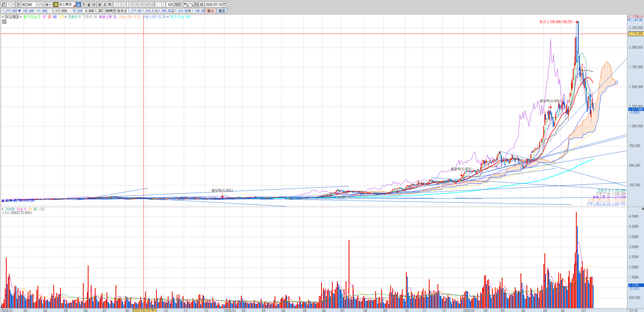Viewport: 644px width, 312px height.
Task: Click the marker before 종가 단순 240 legend
Action: pyautogui.click(x=168, y=17)
